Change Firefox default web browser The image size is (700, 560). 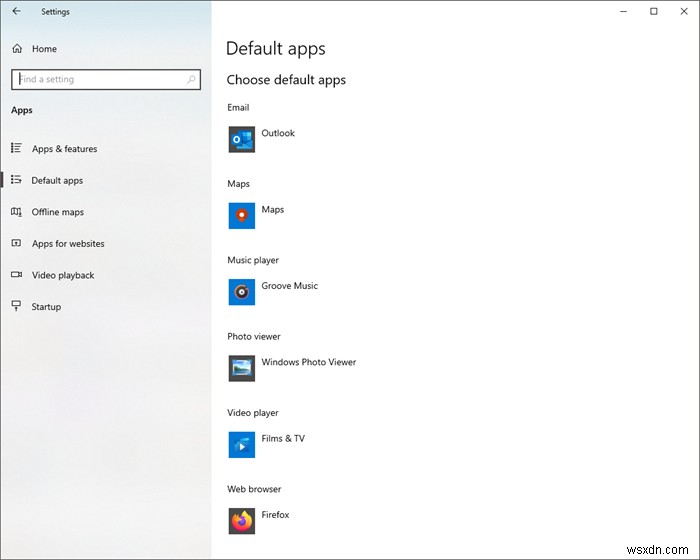point(275,515)
